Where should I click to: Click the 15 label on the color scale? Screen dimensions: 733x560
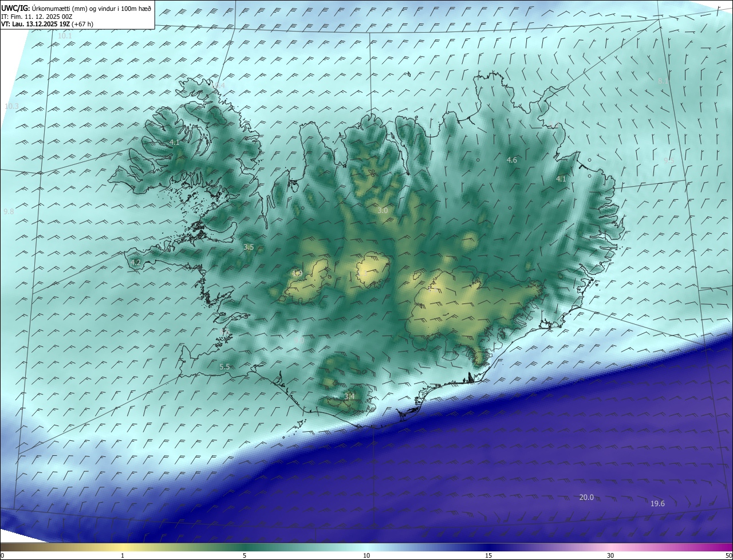pyautogui.click(x=488, y=555)
